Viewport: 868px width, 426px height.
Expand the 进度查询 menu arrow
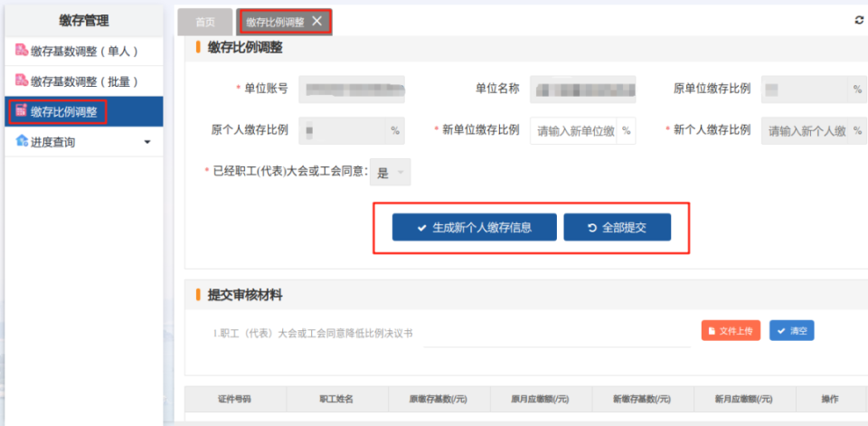tap(147, 142)
